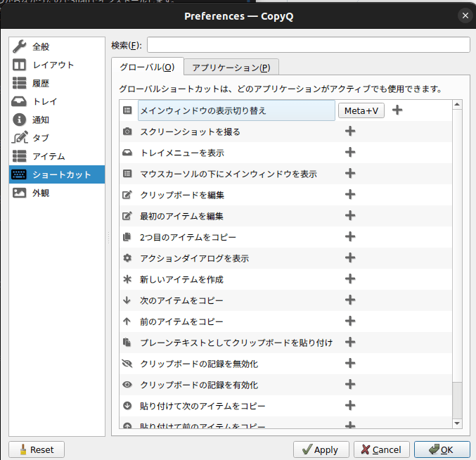Confirm with the OK button

coord(442,449)
